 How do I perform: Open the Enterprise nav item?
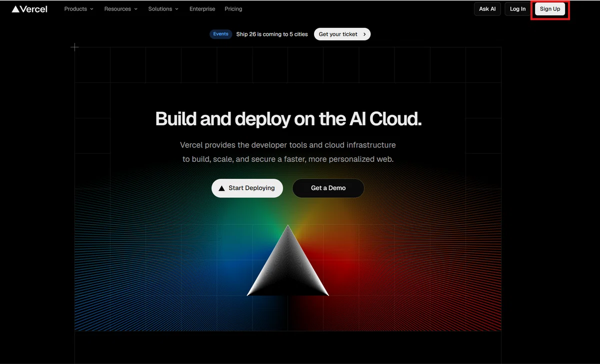pos(202,9)
